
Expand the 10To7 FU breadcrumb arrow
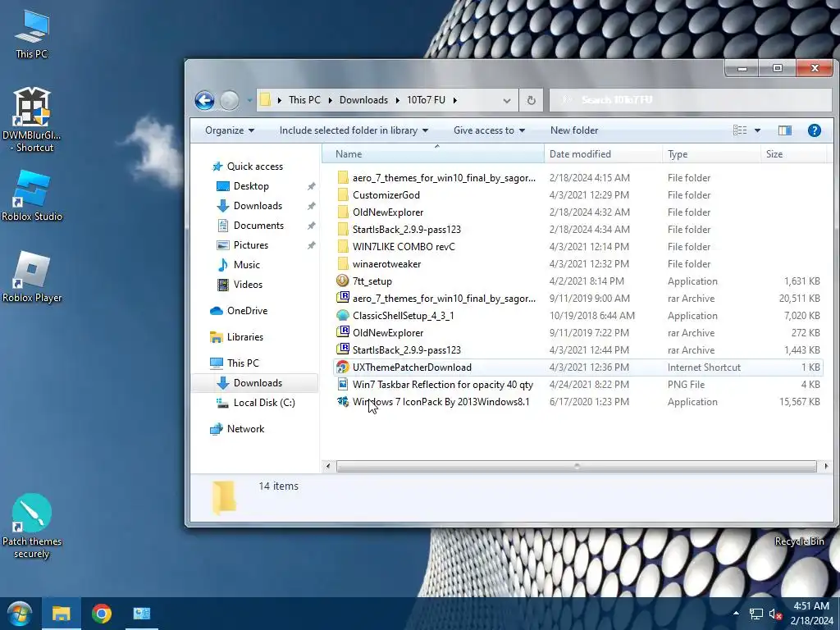pos(454,100)
